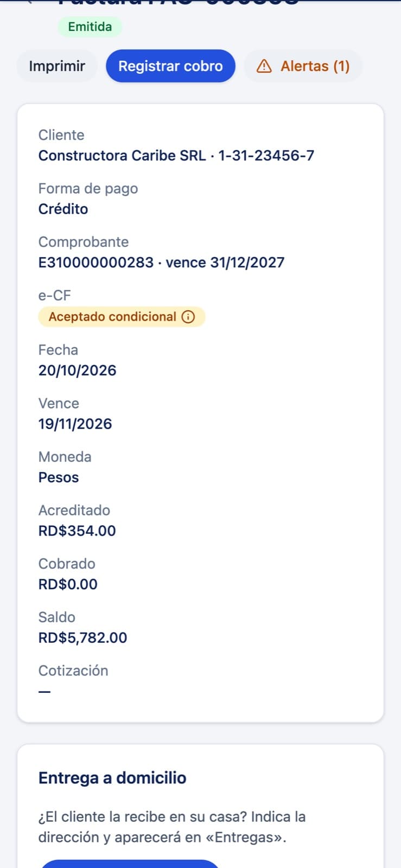Click the Pesos currency value
This screenshot has height=868, width=401.
pyautogui.click(x=59, y=477)
